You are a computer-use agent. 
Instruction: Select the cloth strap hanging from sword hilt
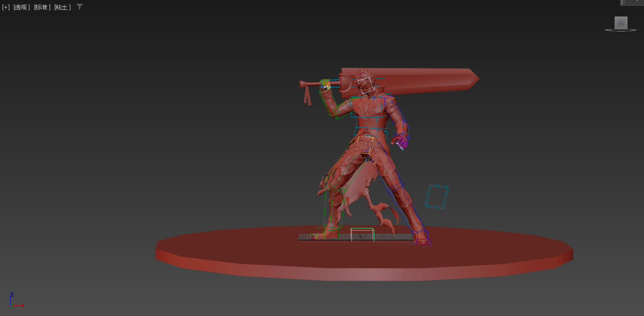(308, 95)
